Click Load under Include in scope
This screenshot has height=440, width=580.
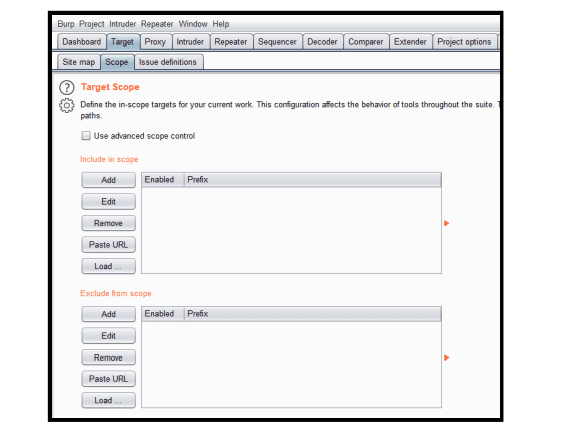pos(108,266)
